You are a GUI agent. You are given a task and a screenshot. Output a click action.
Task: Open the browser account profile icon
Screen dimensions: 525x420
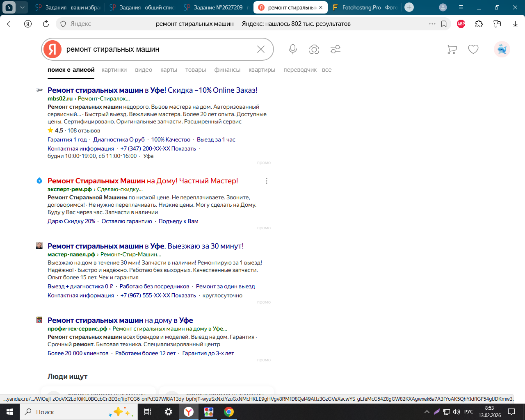[x=443, y=7]
